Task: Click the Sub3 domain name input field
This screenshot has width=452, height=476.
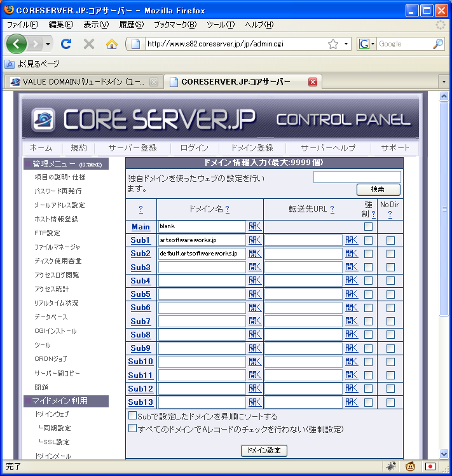Action: click(202, 268)
